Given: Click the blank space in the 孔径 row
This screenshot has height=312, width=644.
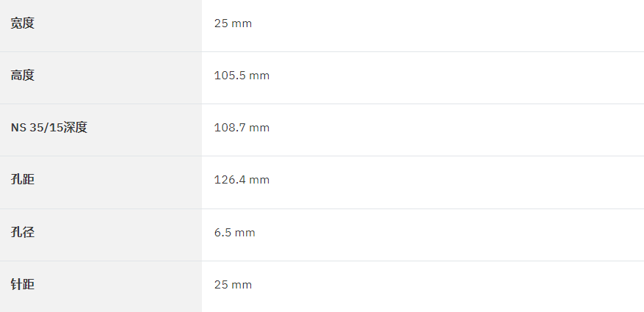Looking at the screenshot, I should coord(449,235).
